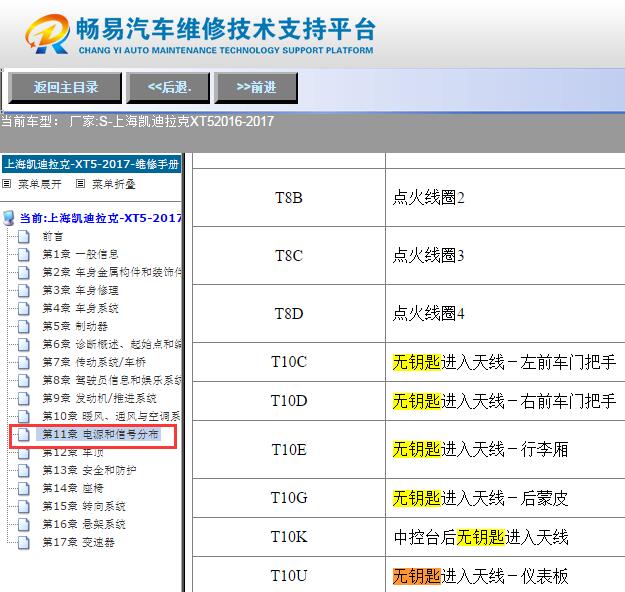Click the page icon beside 第17章

click(x=24, y=542)
